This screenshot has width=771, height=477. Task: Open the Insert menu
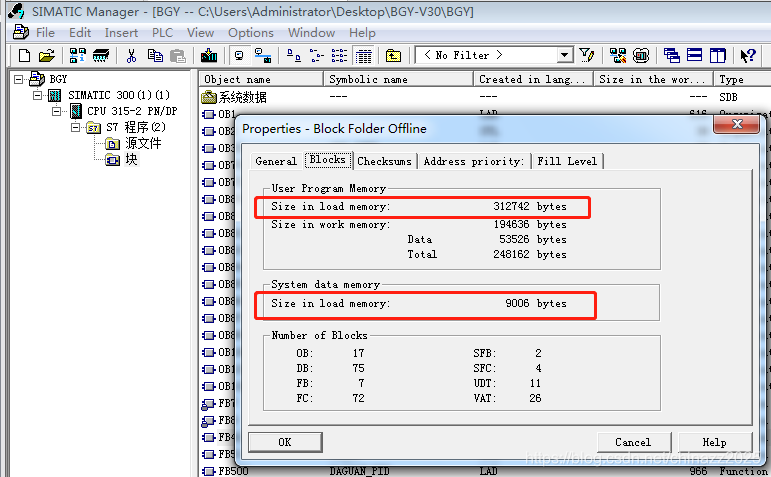(121, 33)
